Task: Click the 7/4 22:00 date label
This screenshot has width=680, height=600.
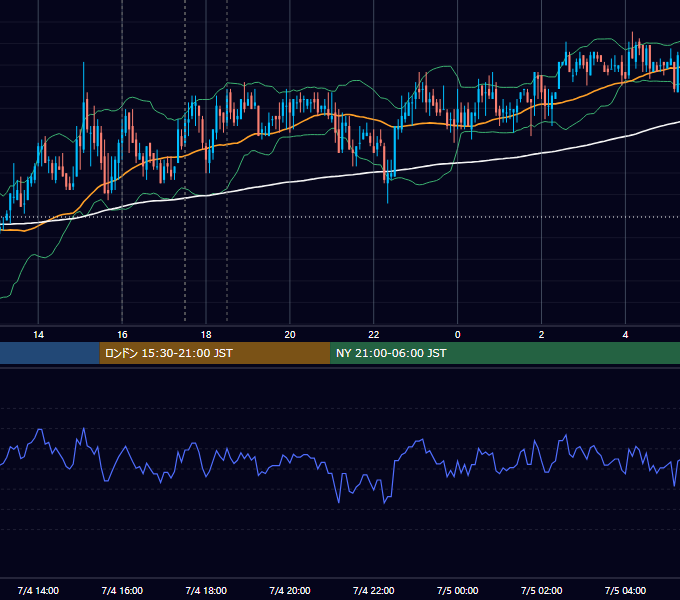Action: tap(373, 590)
